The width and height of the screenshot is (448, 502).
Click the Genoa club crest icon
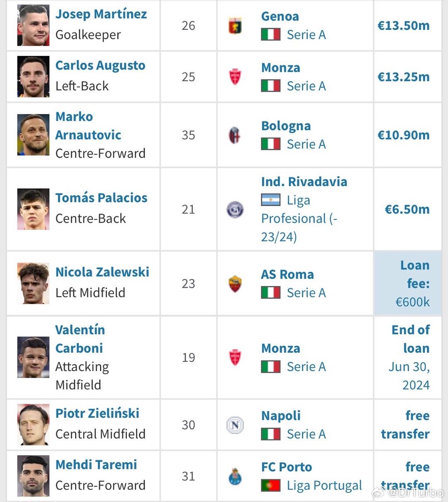(235, 26)
